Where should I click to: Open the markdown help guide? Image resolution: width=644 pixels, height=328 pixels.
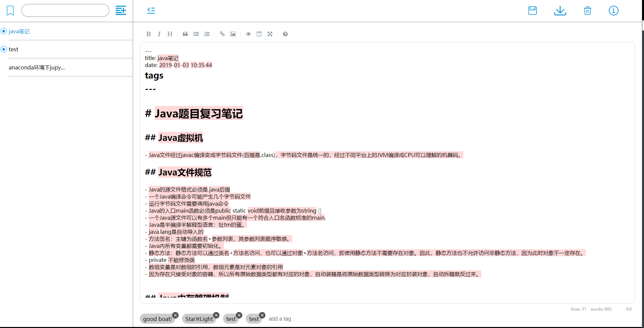tap(285, 34)
